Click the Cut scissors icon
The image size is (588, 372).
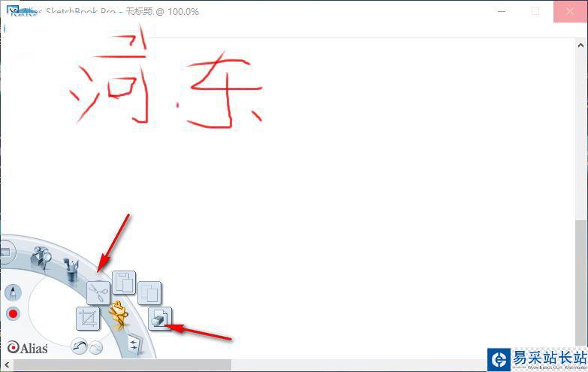click(98, 293)
